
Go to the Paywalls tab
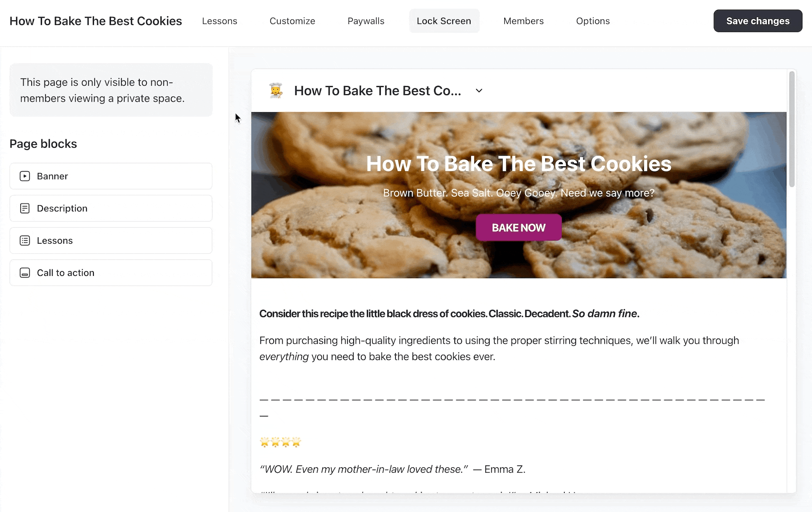pyautogui.click(x=366, y=21)
